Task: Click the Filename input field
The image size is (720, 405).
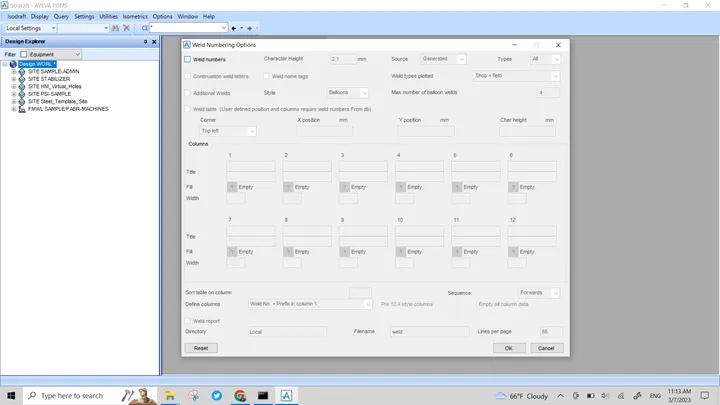Action: [x=429, y=332]
